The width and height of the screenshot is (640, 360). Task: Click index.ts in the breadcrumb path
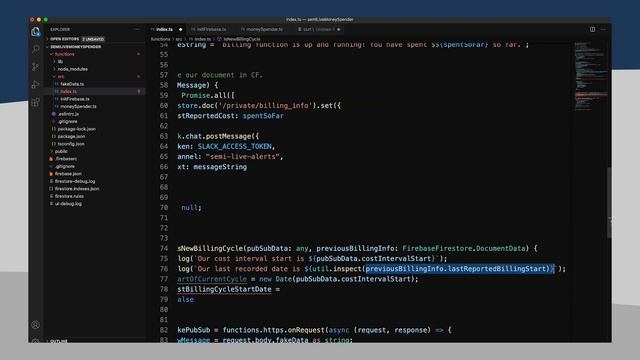pos(202,39)
